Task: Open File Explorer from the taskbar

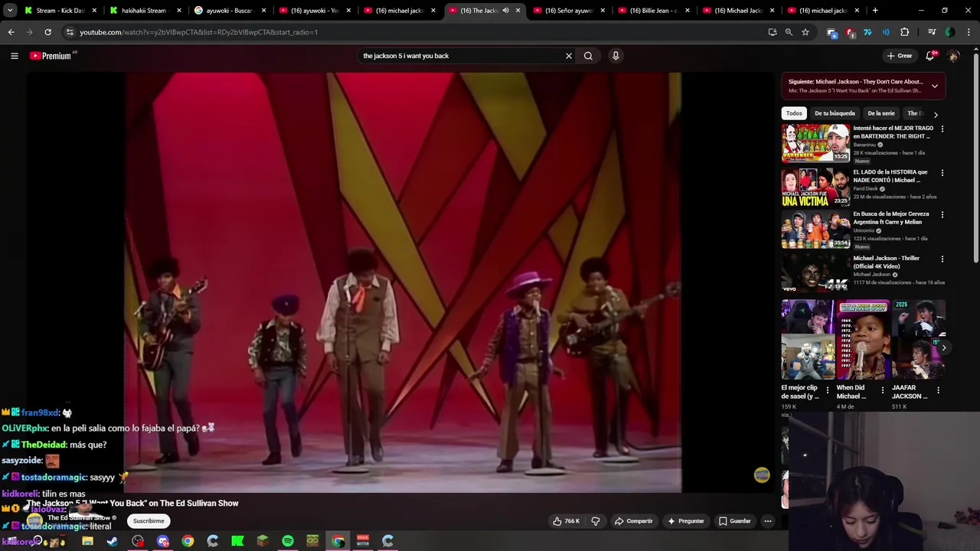Action: (x=87, y=541)
